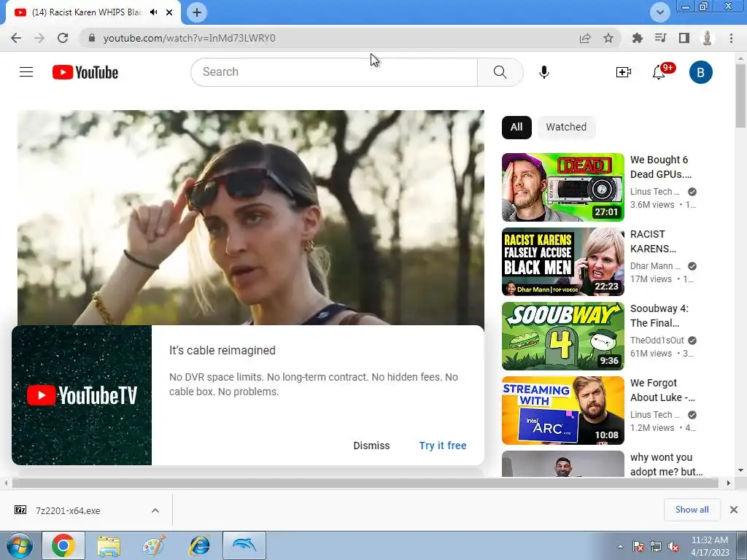
Task: Click 'We Forgot About Luke' title
Action: pos(662,390)
